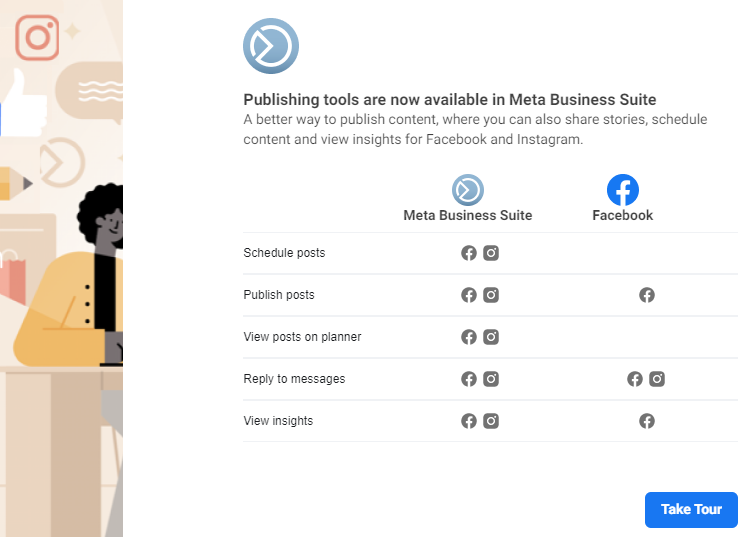Select the View posts on planner label

302,337
